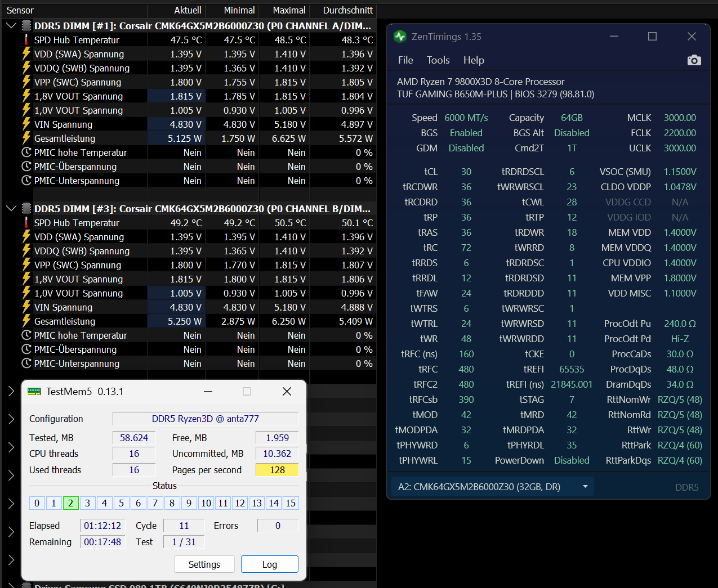Click the Remaining time 00:17:48
The image size is (718, 588).
[102, 542]
